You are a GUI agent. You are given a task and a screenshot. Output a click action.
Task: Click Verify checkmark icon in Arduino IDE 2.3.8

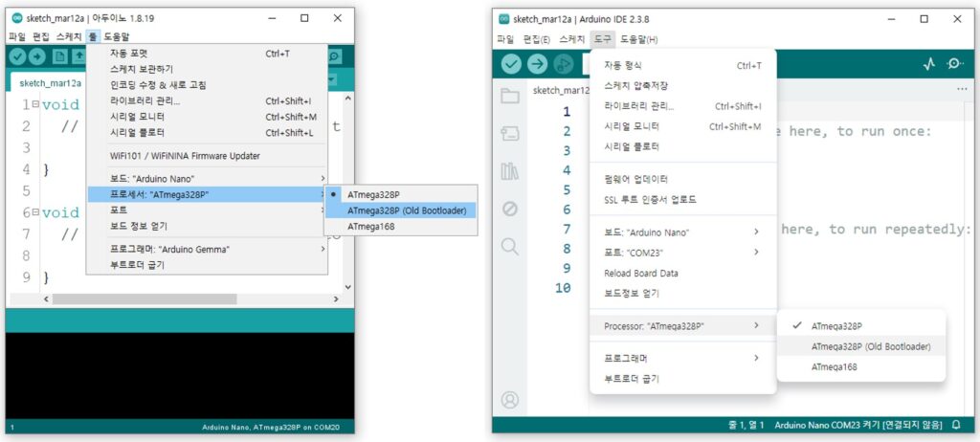pyautogui.click(x=512, y=64)
